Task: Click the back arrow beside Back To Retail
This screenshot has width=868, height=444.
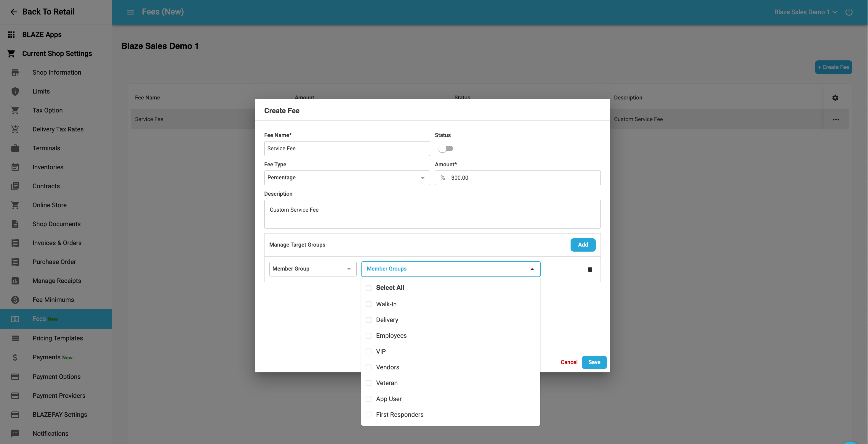Action: 13,12
